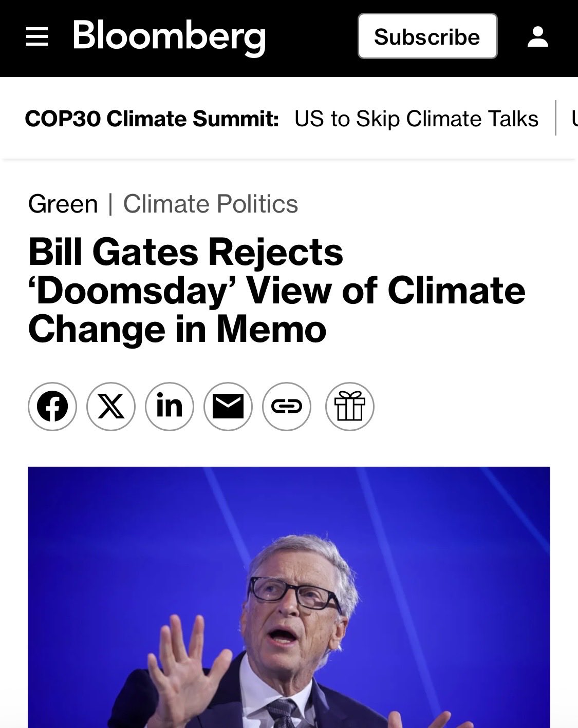Share the article on Facebook
This screenshot has width=578, height=728.
pyautogui.click(x=52, y=407)
